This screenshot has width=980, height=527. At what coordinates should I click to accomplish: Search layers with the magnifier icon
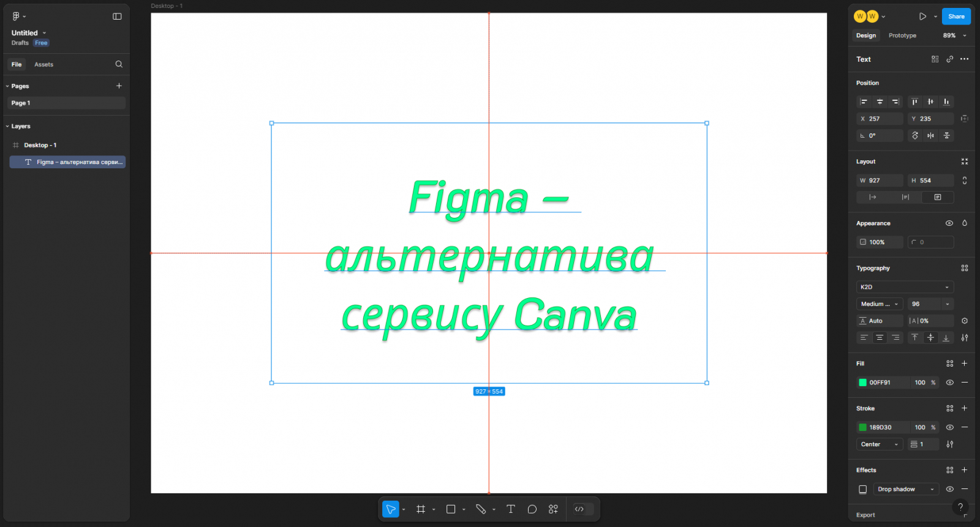(119, 64)
